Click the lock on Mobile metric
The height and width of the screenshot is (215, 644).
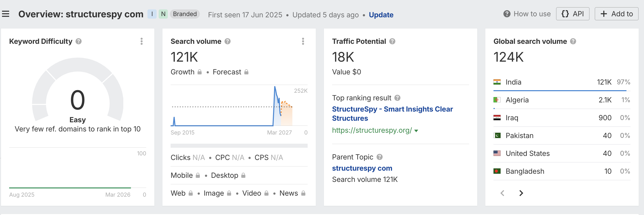tap(198, 175)
